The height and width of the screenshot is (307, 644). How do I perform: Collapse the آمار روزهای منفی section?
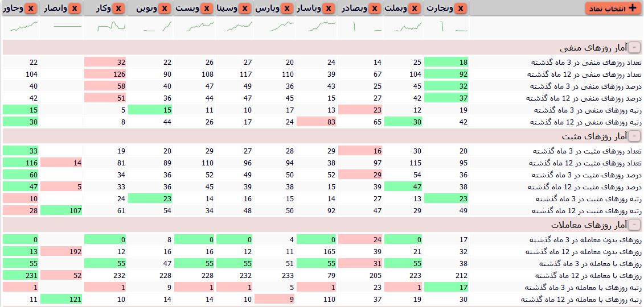[x=635, y=48]
